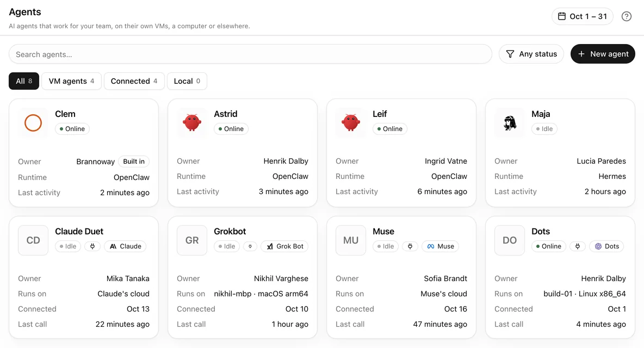Image resolution: width=644 pixels, height=348 pixels.
Task: Click Clem's orange ring avatar
Action: pyautogui.click(x=33, y=123)
